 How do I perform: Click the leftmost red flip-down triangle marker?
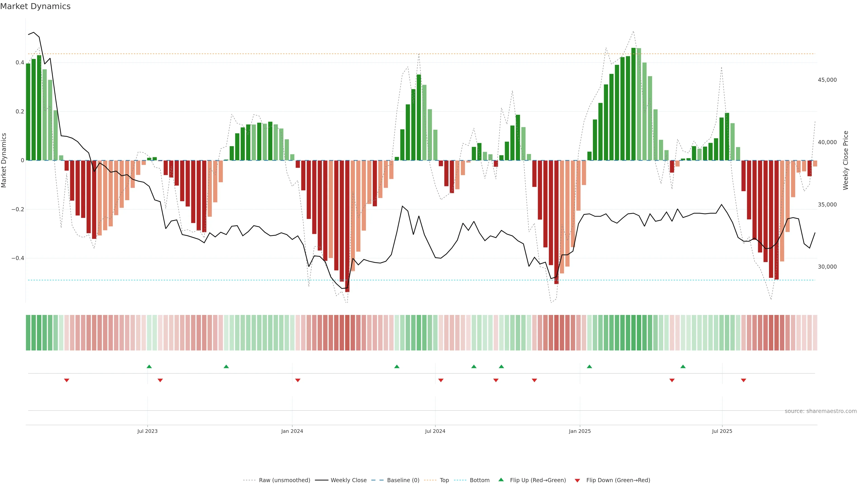click(x=67, y=380)
